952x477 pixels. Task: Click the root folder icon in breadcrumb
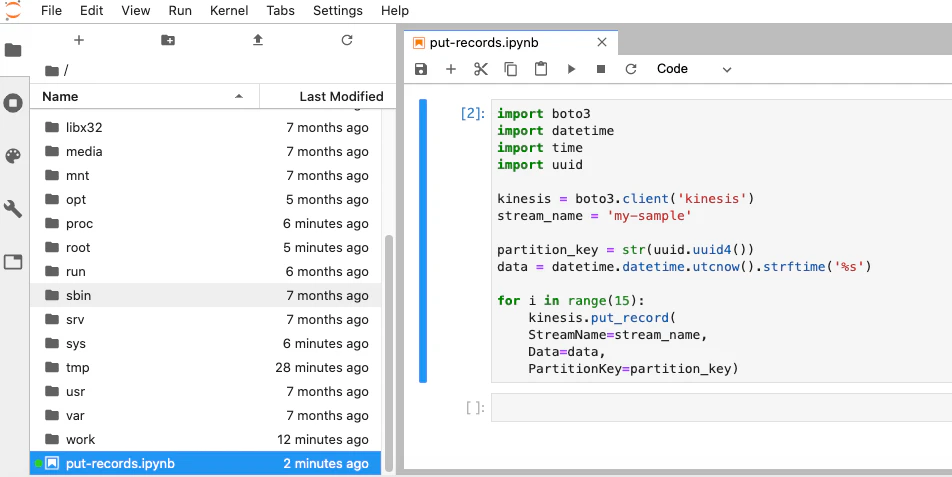point(52,71)
